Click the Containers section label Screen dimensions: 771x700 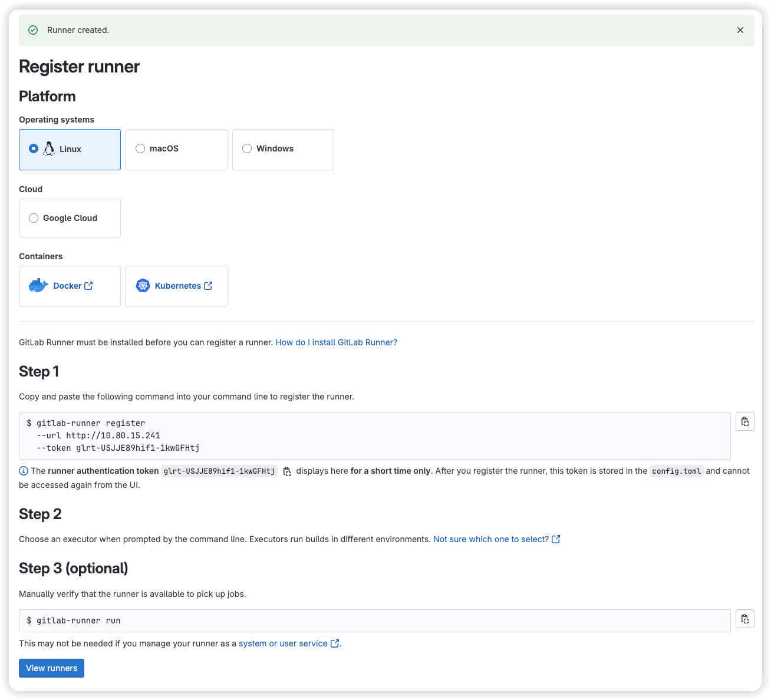(41, 256)
